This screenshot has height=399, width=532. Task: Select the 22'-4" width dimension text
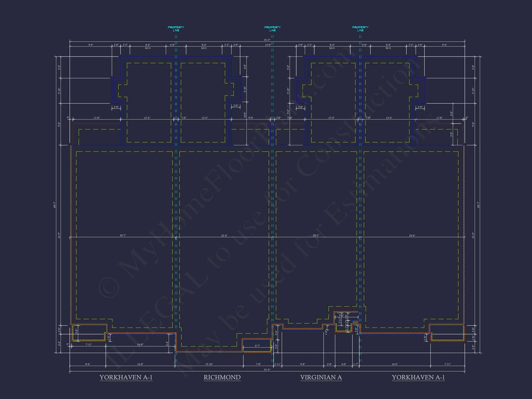(224, 236)
